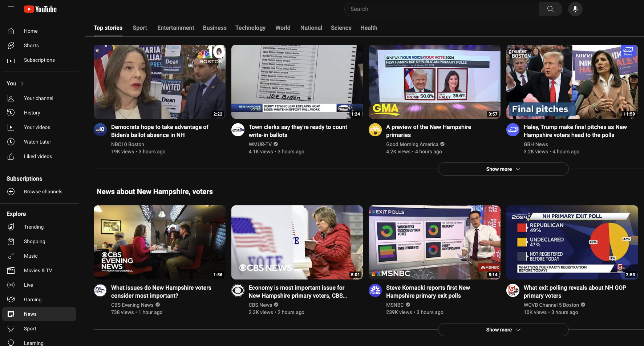Open Your videos in sidebar
The height and width of the screenshot is (346, 644).
39,127
